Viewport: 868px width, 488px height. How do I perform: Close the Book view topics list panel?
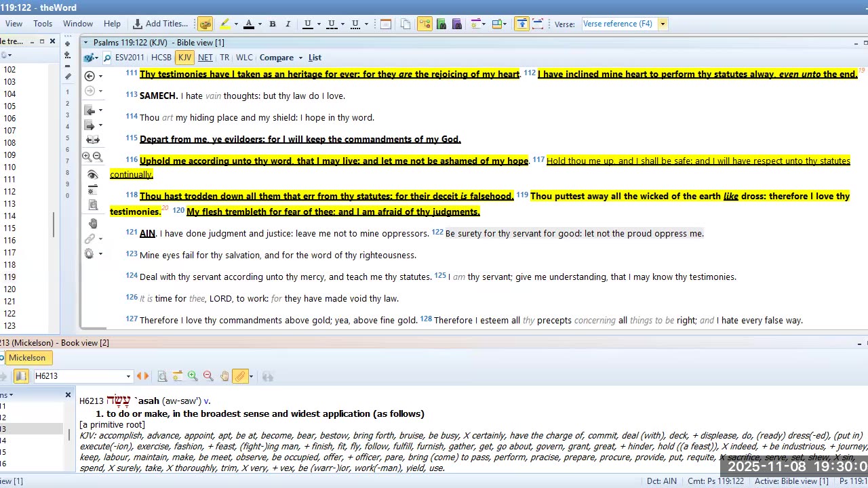click(68, 394)
